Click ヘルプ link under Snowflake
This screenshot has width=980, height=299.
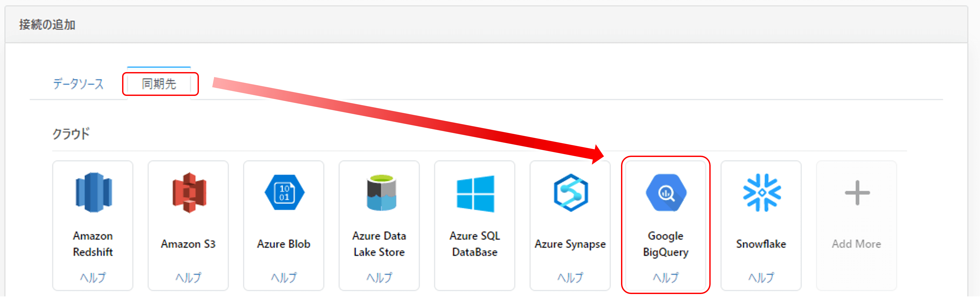761,277
